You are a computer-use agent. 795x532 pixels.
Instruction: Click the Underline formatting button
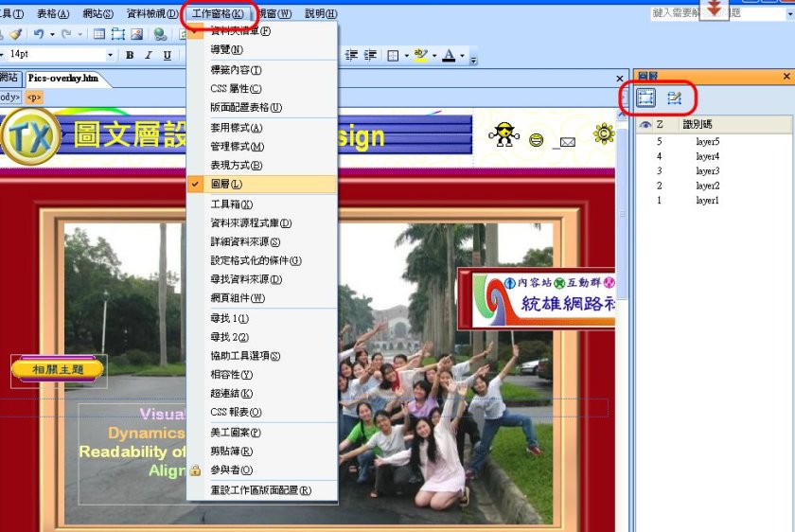pos(168,56)
